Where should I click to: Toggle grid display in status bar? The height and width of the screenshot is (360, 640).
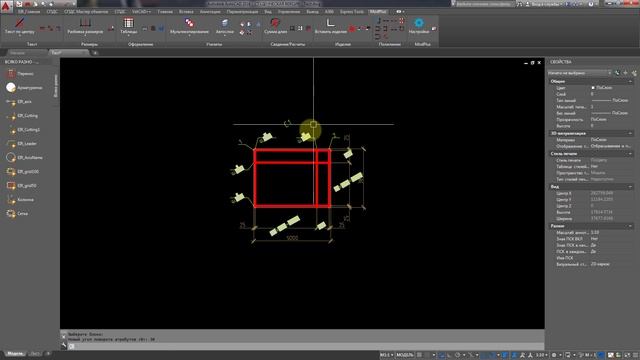coord(419,355)
